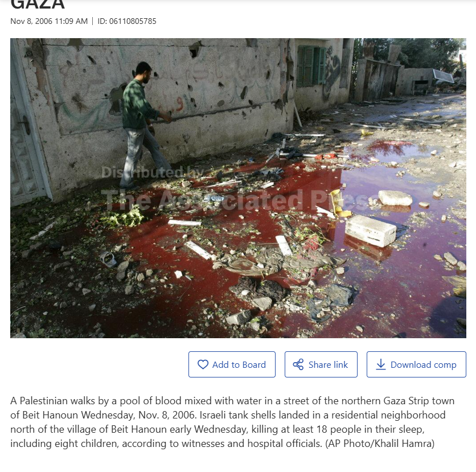Click the words 'northern Gaza Strip town' in caption
Screen dimensions: 476x472
(x=396, y=401)
